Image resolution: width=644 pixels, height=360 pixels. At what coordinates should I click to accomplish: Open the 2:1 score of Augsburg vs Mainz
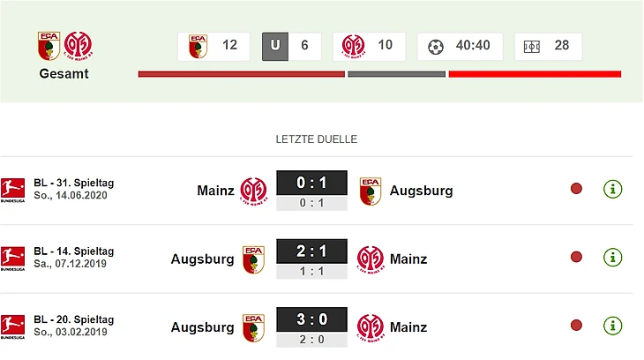click(x=311, y=252)
